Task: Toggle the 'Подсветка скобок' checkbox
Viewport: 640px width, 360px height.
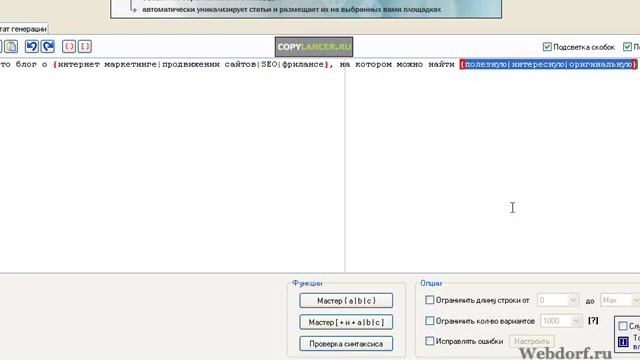Action: [x=547, y=47]
